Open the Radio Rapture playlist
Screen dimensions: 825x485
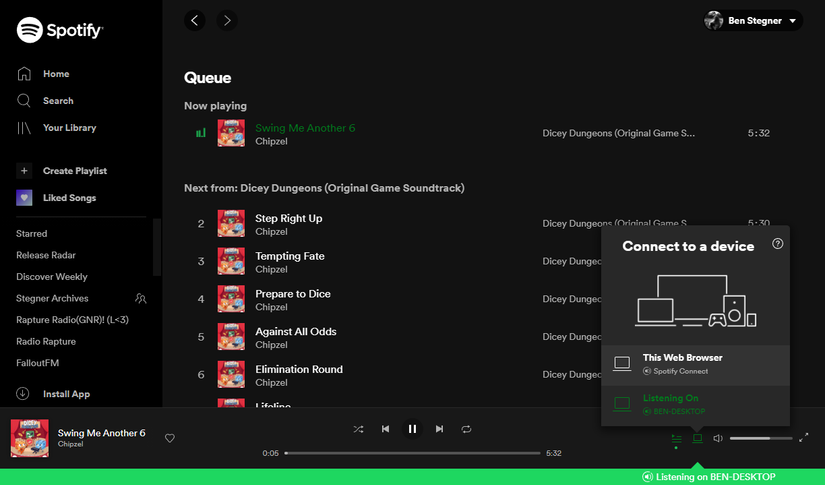[x=46, y=341]
